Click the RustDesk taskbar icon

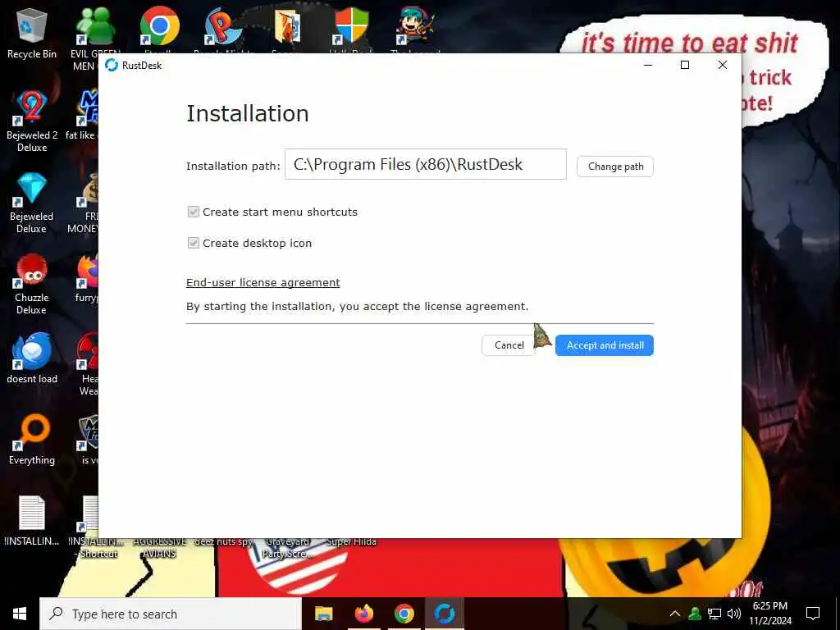pos(444,614)
